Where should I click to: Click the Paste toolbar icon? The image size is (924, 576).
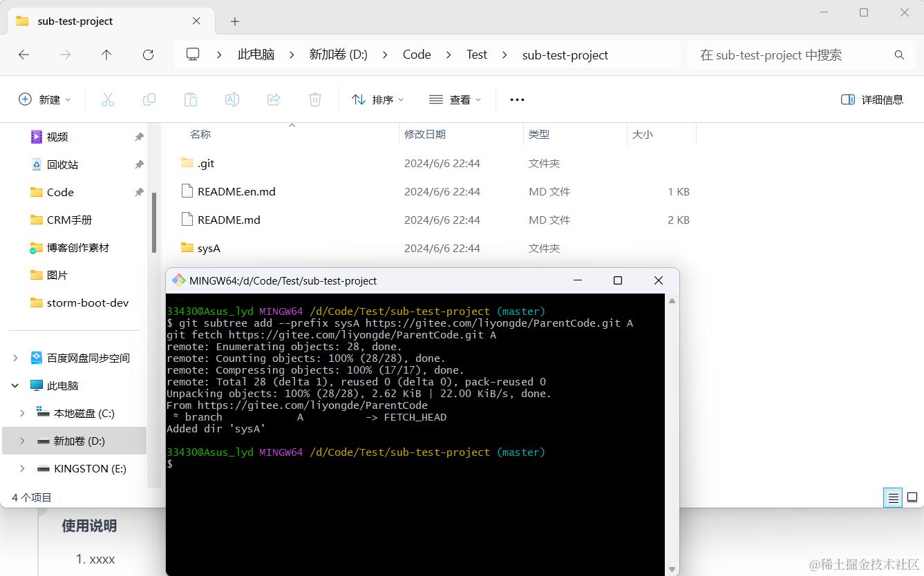[191, 99]
